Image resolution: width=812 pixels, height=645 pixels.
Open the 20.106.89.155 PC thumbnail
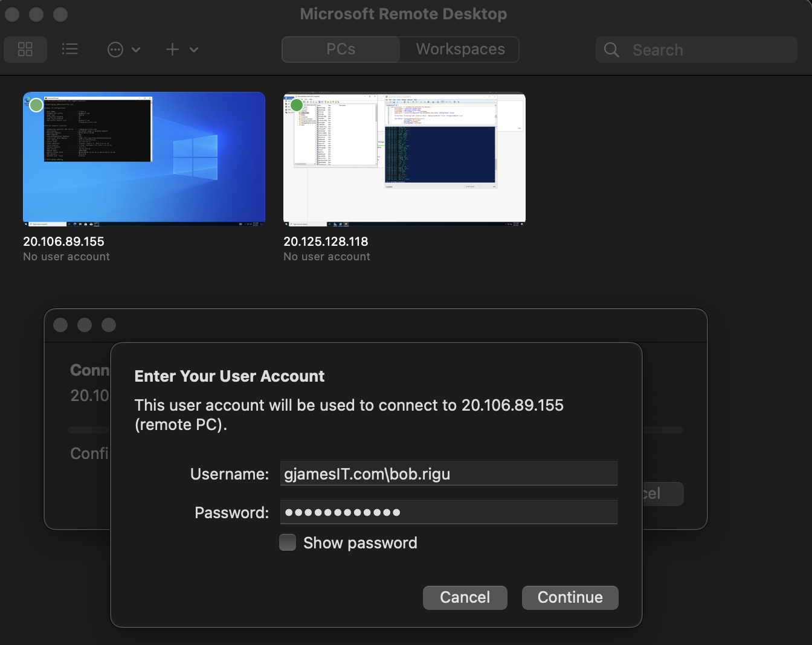(x=144, y=159)
